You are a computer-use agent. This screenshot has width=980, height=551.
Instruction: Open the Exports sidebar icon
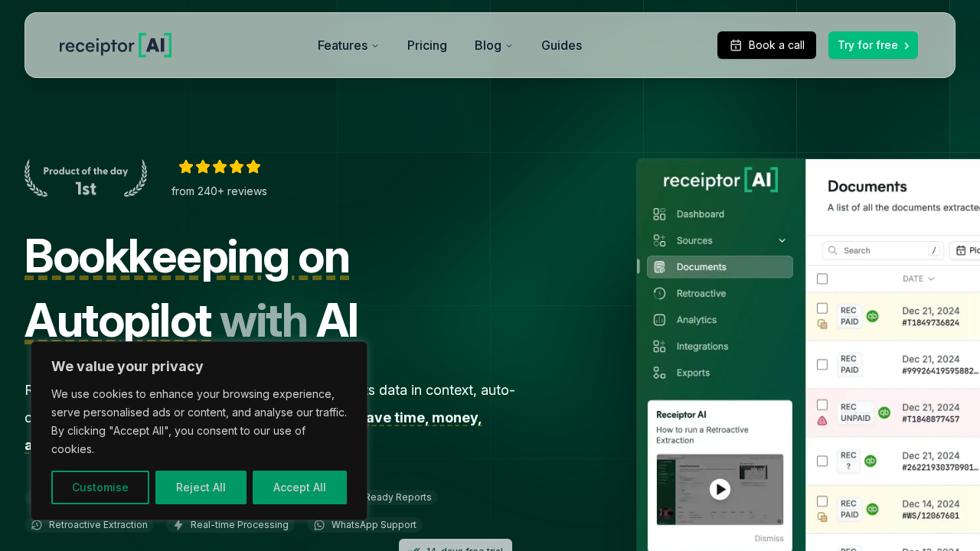(x=659, y=373)
